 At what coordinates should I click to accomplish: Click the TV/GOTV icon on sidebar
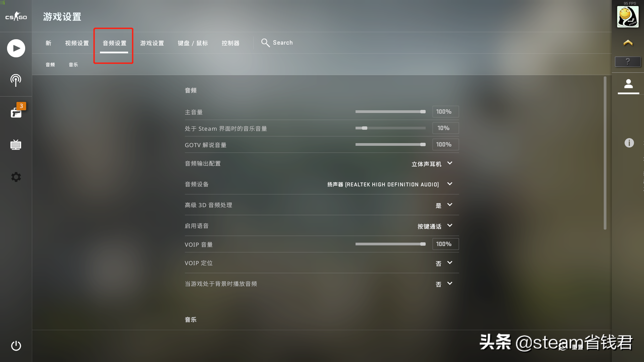(15, 144)
